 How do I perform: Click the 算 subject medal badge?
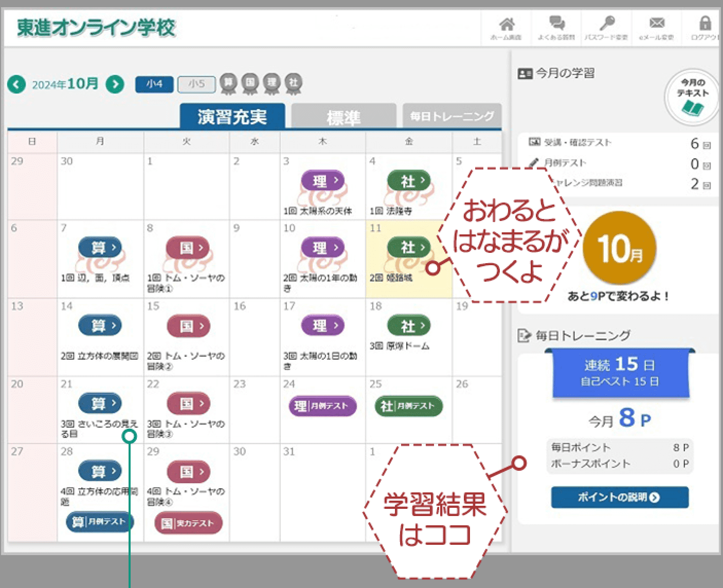click(228, 83)
